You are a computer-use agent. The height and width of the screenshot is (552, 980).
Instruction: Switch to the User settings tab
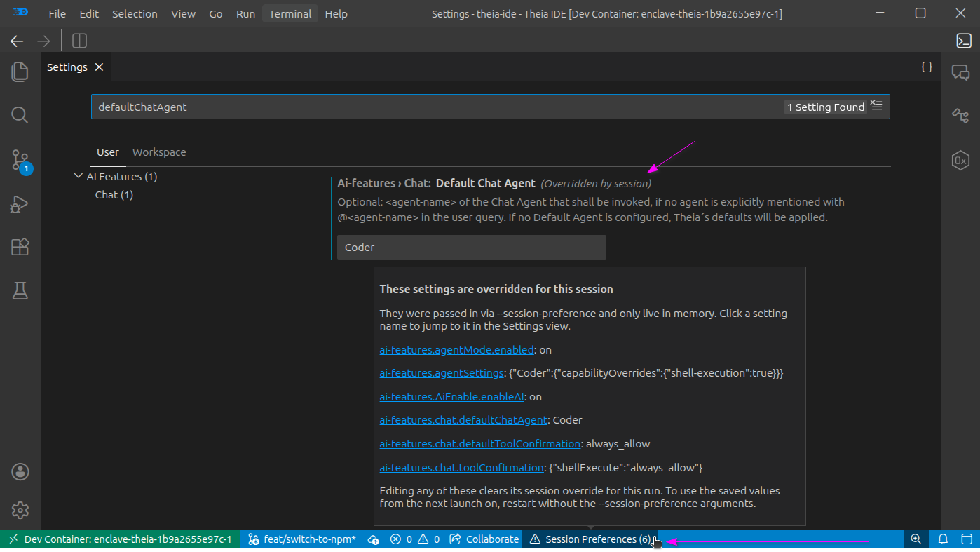tap(108, 152)
